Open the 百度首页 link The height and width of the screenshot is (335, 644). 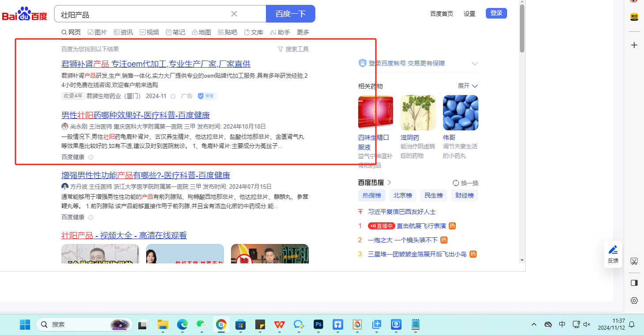442,14
